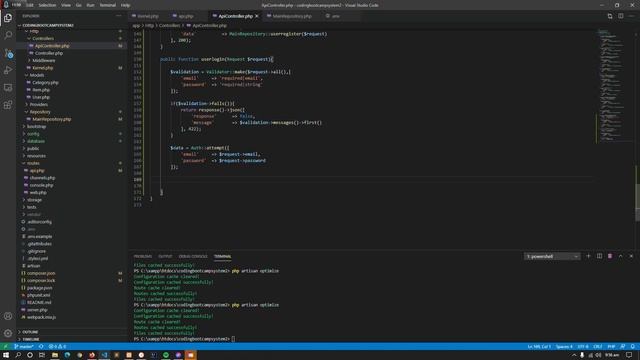Click the remote window indicator in status bar
The image size is (640, 360).
coord(5,346)
